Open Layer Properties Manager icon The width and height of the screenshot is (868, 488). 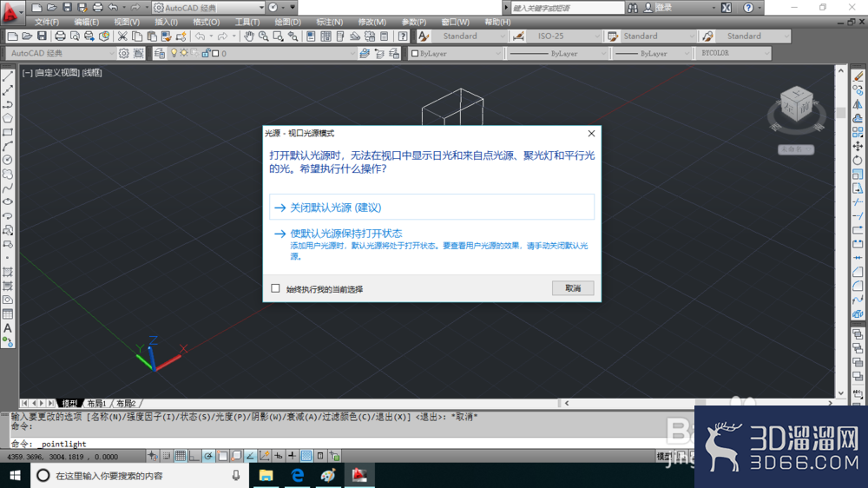click(x=160, y=53)
